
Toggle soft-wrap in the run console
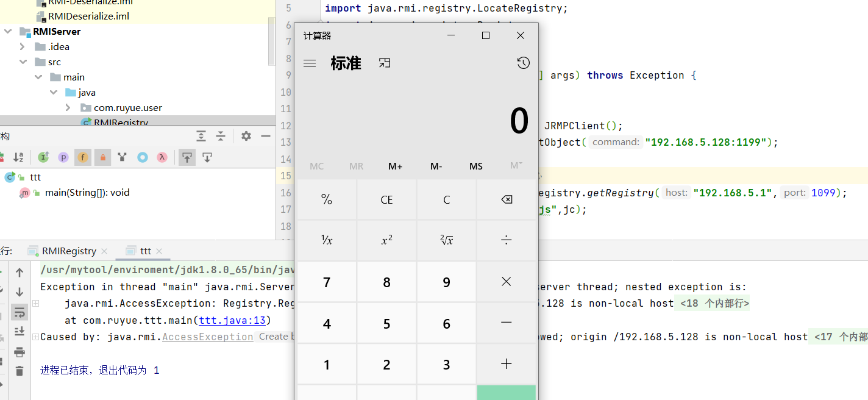click(x=20, y=313)
